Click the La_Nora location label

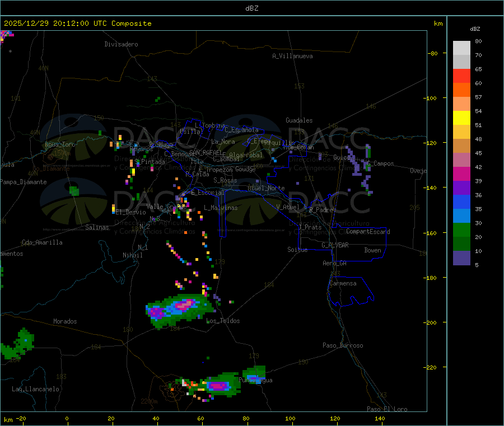coord(223,142)
